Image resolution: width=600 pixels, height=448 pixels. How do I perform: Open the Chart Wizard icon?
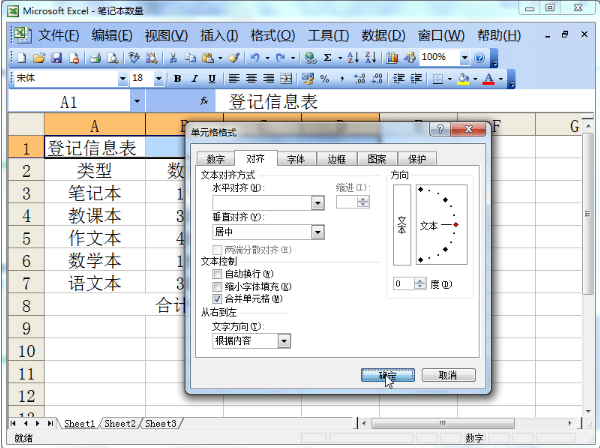click(x=392, y=58)
